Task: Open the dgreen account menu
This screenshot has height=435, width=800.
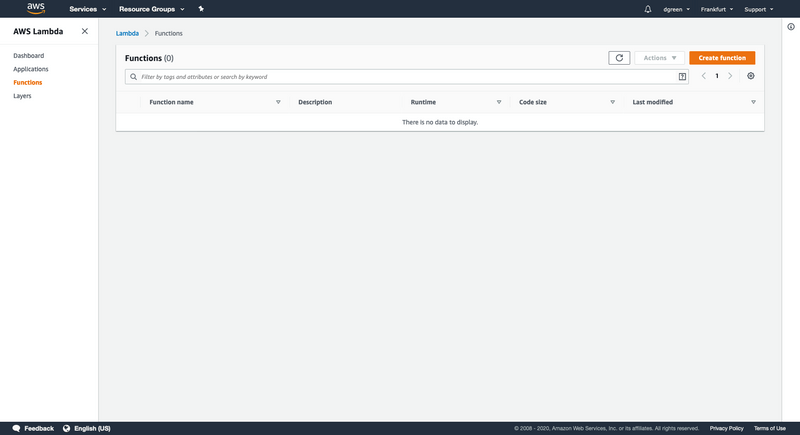Action: coord(676,9)
